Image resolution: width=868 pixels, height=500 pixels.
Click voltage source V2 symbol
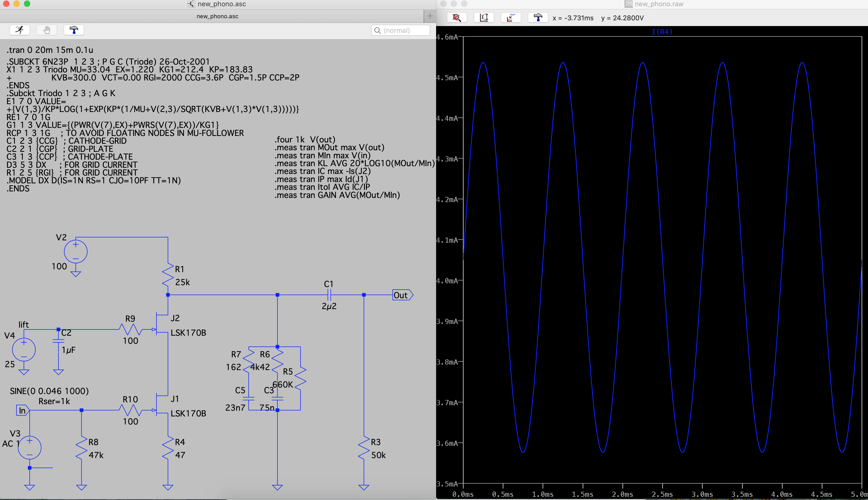[x=75, y=252]
